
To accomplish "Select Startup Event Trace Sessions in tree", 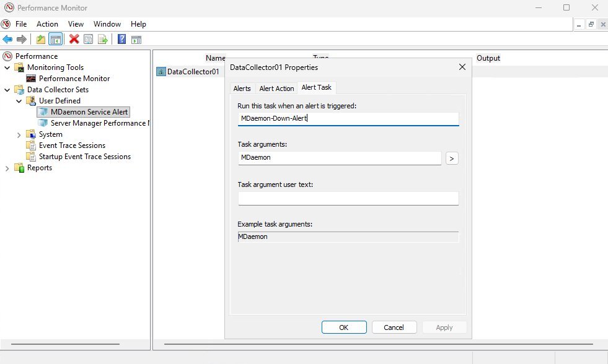I will [x=85, y=157].
